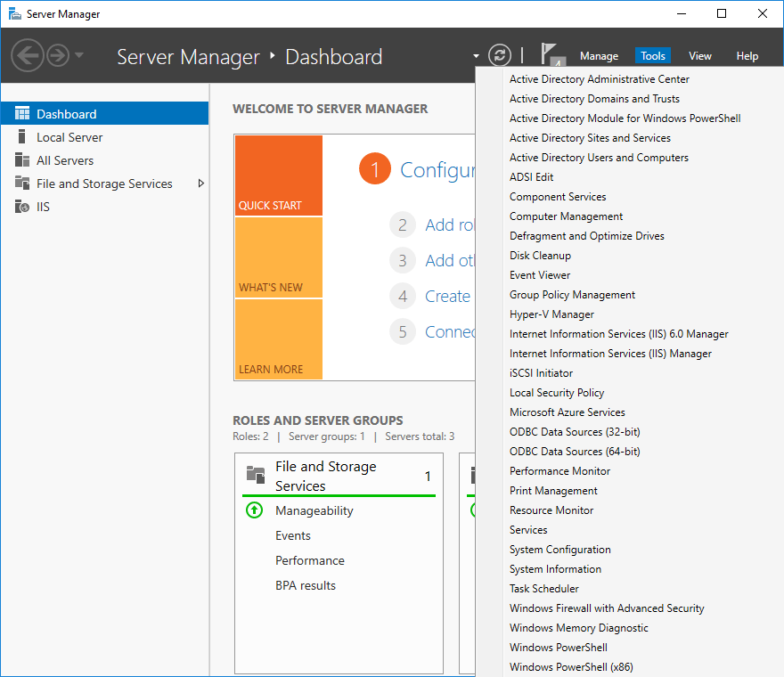Open the QUICK START tile
This screenshot has width=784, height=677.
pos(279,175)
